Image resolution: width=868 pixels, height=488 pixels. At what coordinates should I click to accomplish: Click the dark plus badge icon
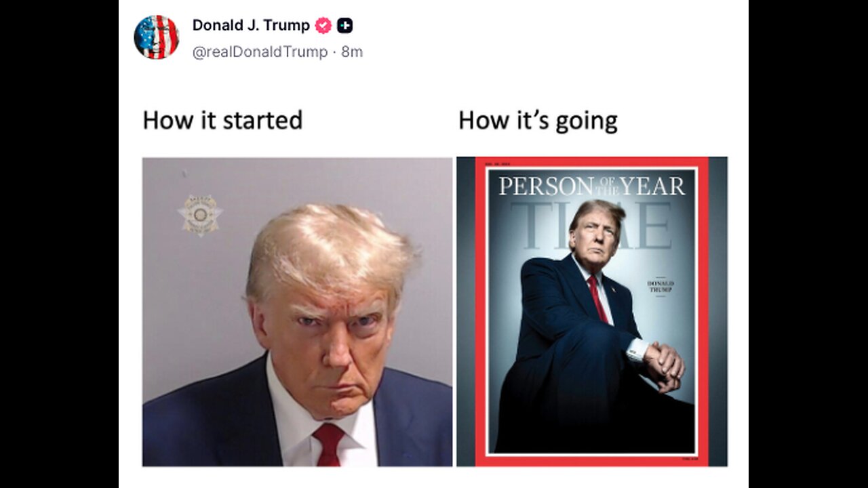point(345,26)
